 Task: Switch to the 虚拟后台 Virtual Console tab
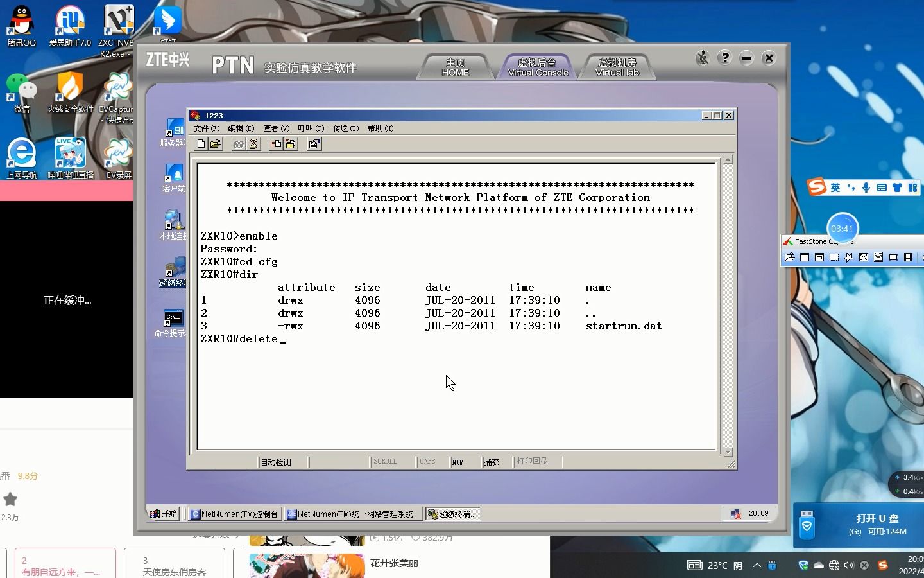[538, 67]
